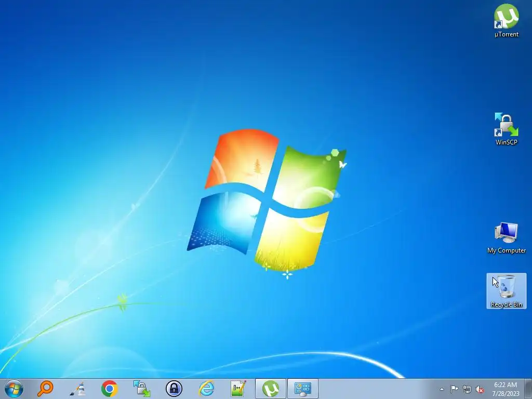Image resolution: width=532 pixels, height=399 pixels.
Task: Switch to the running µTorrent taskbar window
Action: (x=270, y=389)
